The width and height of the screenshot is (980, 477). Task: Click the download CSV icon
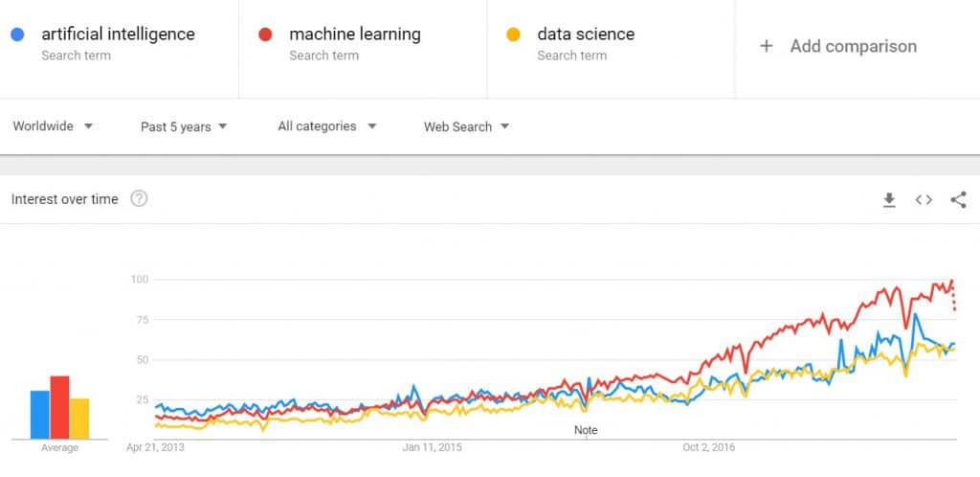[x=889, y=199]
